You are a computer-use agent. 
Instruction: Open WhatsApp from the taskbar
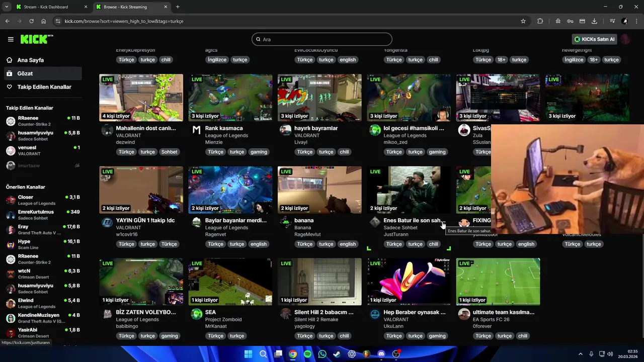click(x=322, y=354)
